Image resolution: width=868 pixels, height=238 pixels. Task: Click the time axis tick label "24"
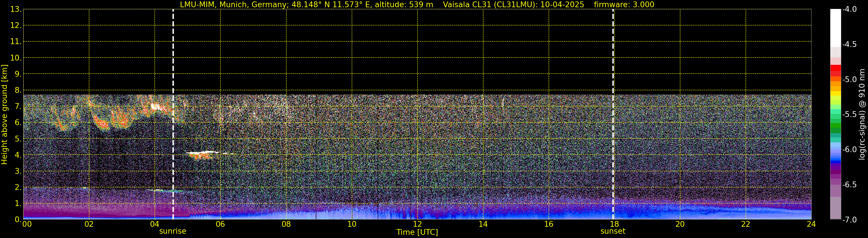pyautogui.click(x=811, y=224)
